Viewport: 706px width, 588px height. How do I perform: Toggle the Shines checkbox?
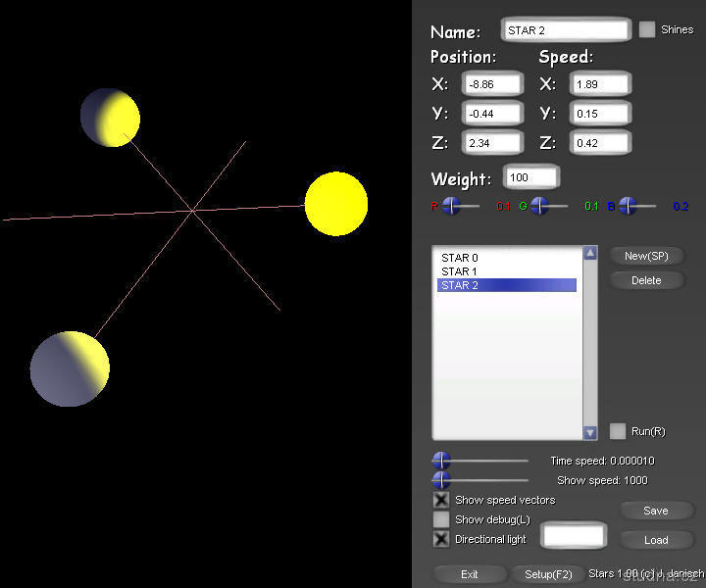[647, 29]
